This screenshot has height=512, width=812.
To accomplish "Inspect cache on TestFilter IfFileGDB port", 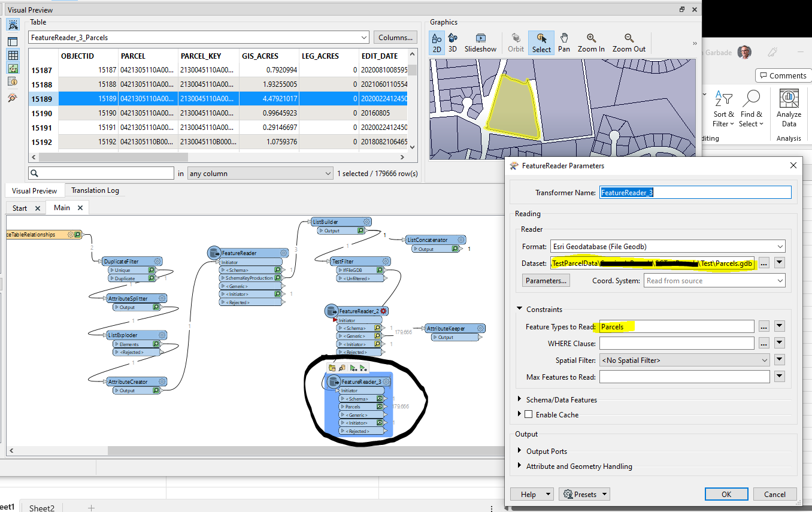I will tap(378, 270).
